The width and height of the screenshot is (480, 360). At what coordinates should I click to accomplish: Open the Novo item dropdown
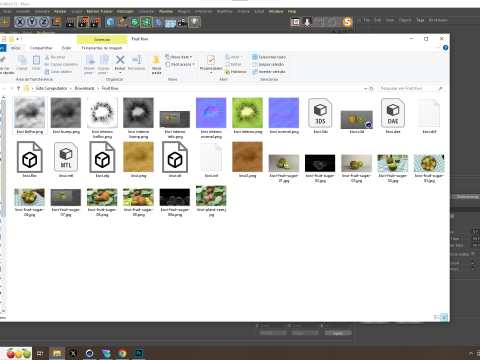179,57
